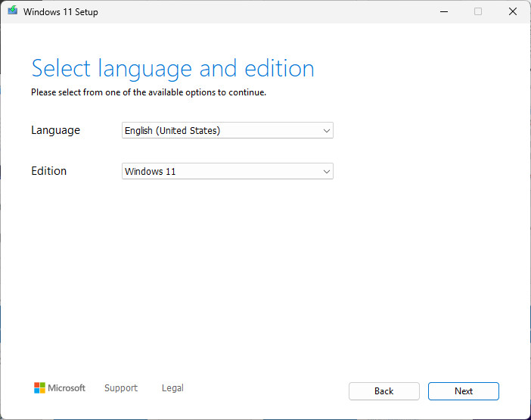Image resolution: width=531 pixels, height=420 pixels.
Task: Click the Edition field label
Action: click(48, 171)
